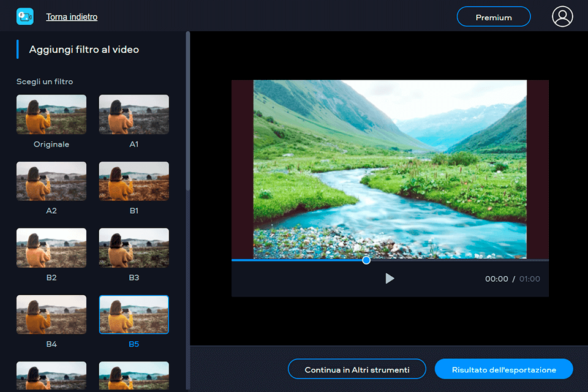The width and height of the screenshot is (588, 392).
Task: Click Risultato dell'esportazione to export
Action: [503, 369]
